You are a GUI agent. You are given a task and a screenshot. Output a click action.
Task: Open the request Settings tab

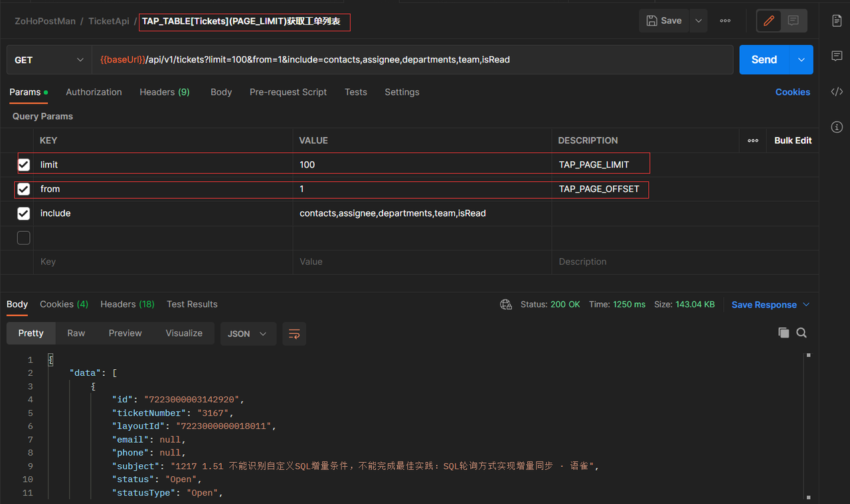[x=402, y=92]
